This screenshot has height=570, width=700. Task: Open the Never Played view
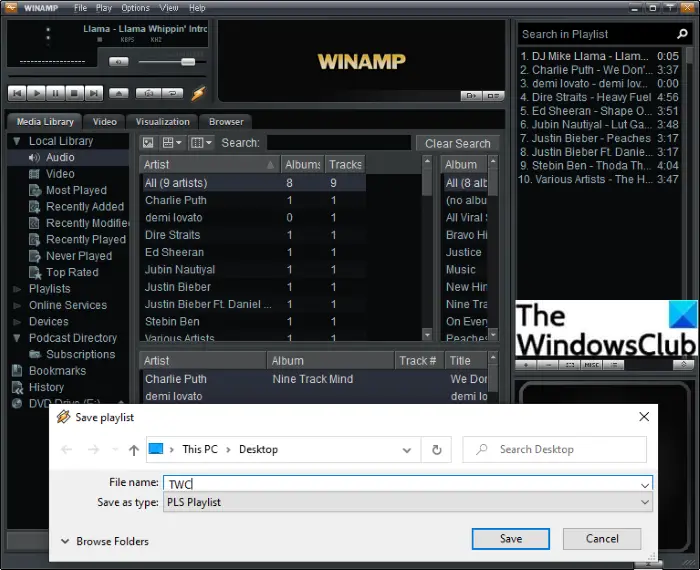79,256
